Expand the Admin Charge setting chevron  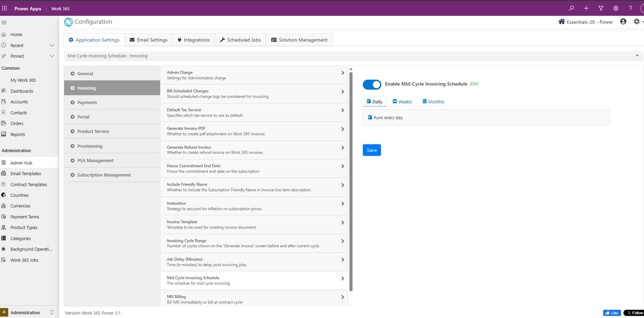(343, 73)
